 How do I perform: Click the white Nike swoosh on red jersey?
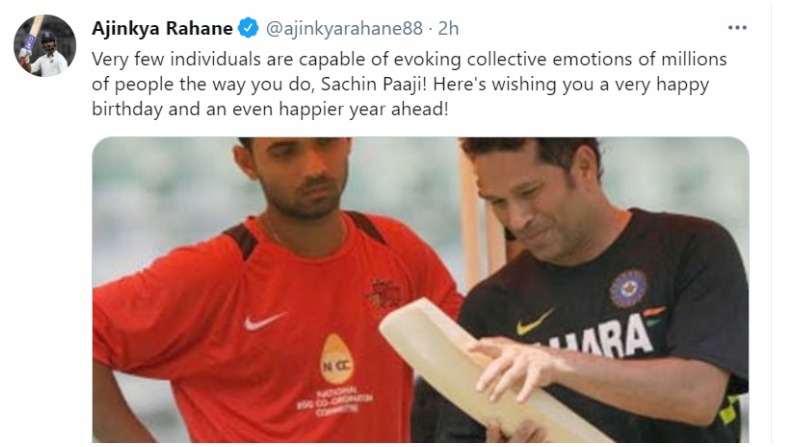coord(265,321)
